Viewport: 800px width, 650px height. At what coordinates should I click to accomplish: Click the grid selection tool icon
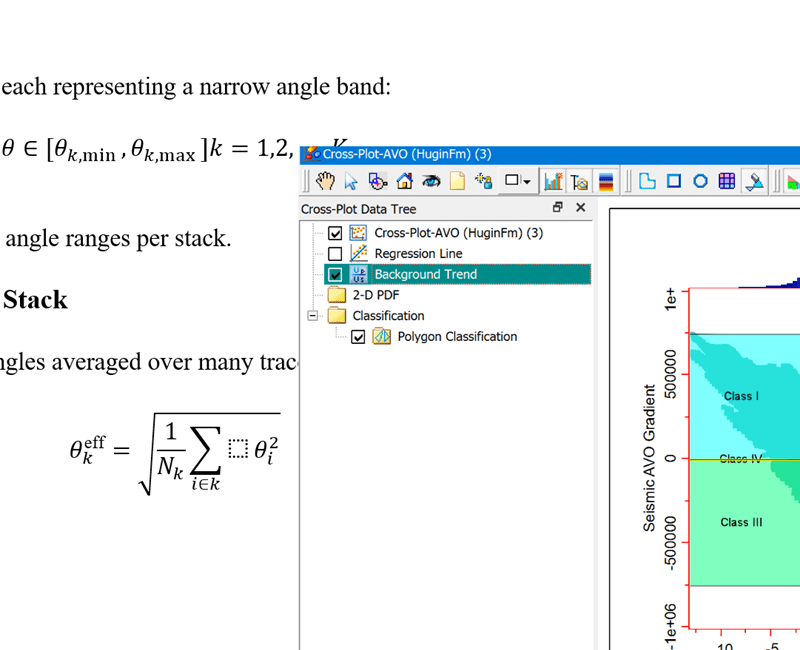click(x=727, y=181)
